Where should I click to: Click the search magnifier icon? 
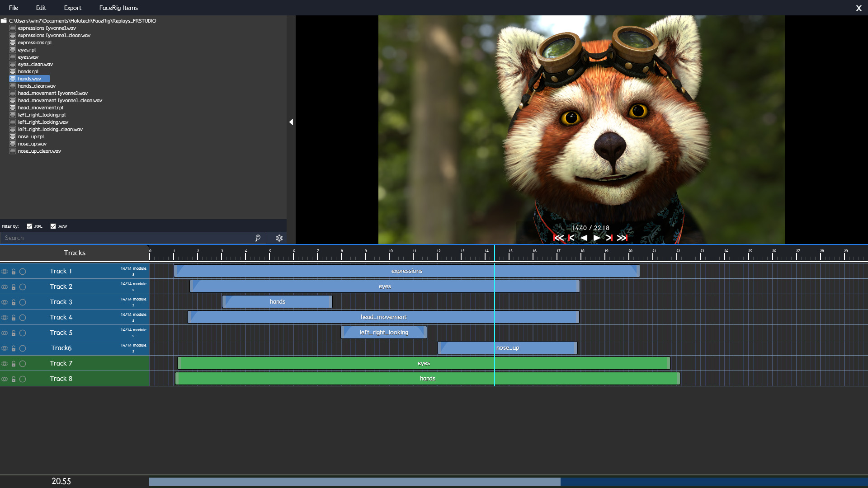257,238
